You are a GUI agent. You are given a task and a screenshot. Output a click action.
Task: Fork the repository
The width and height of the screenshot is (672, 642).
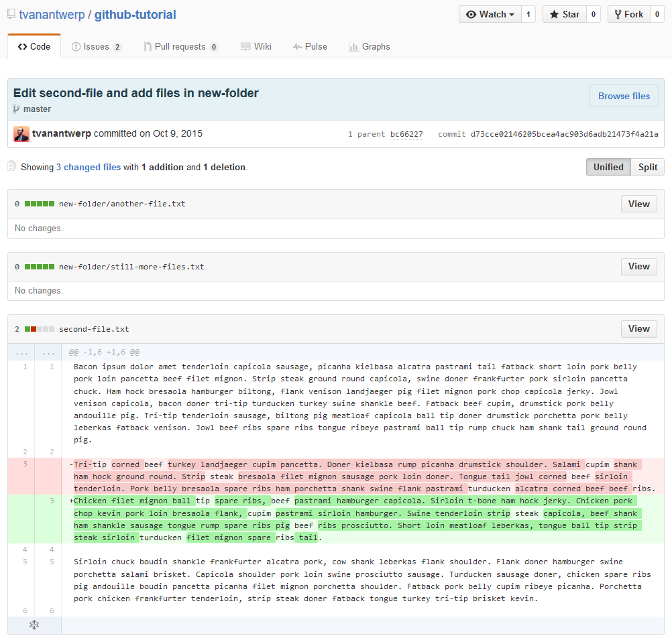(628, 15)
